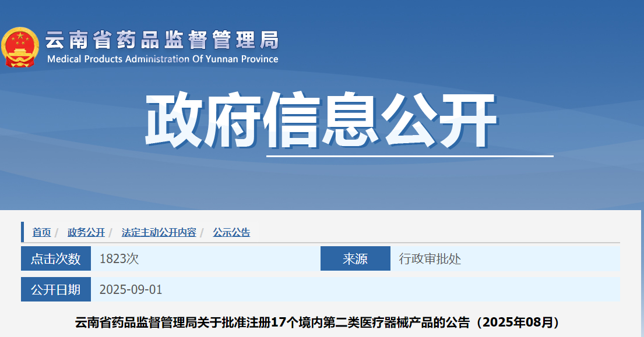Click the white underline beneath the banner heading
The image size is (644, 337).
[x=410, y=156]
